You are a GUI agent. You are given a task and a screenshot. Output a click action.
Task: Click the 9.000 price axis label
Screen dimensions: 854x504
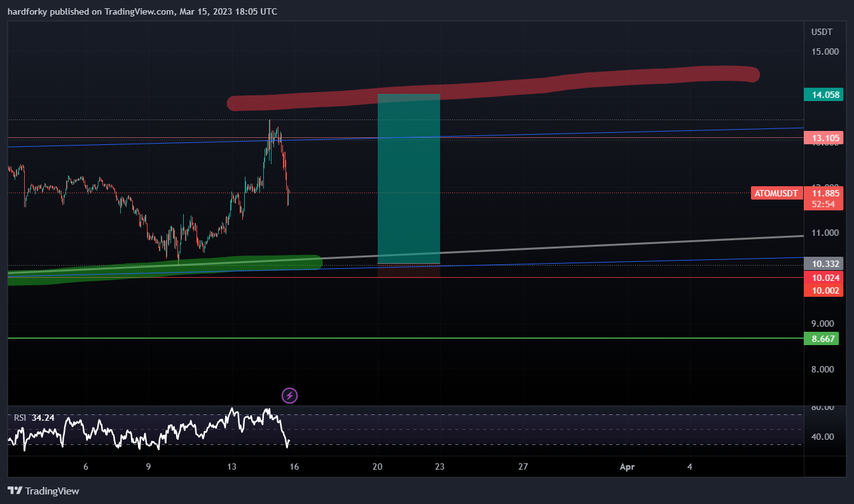tap(823, 324)
